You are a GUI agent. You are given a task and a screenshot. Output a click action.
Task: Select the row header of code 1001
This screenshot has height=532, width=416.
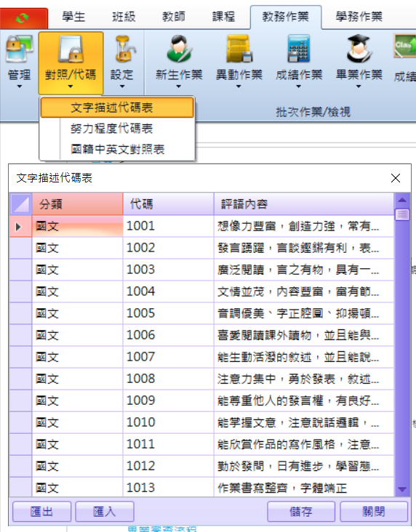click(20, 226)
